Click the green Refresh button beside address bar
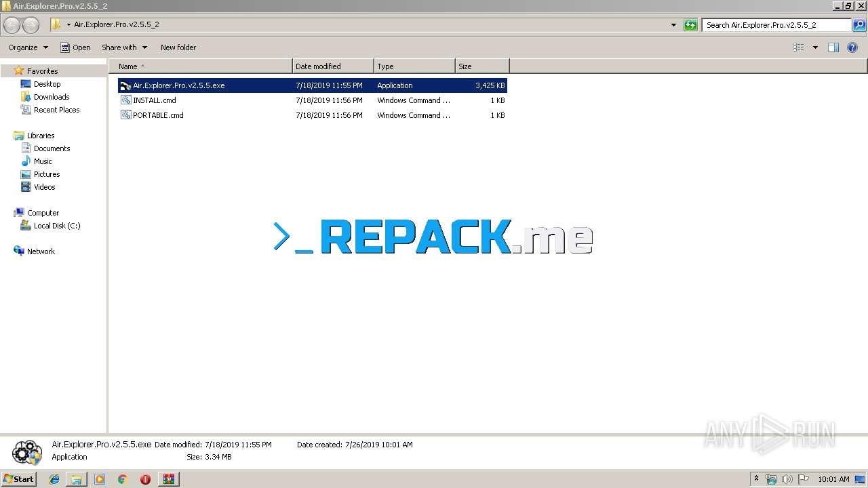868x488 pixels. [690, 25]
